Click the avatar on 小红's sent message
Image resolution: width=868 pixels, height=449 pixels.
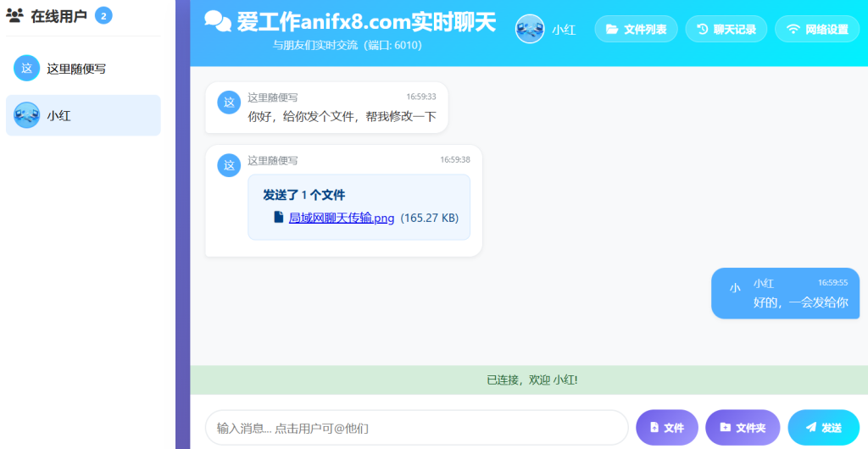pyautogui.click(x=735, y=288)
